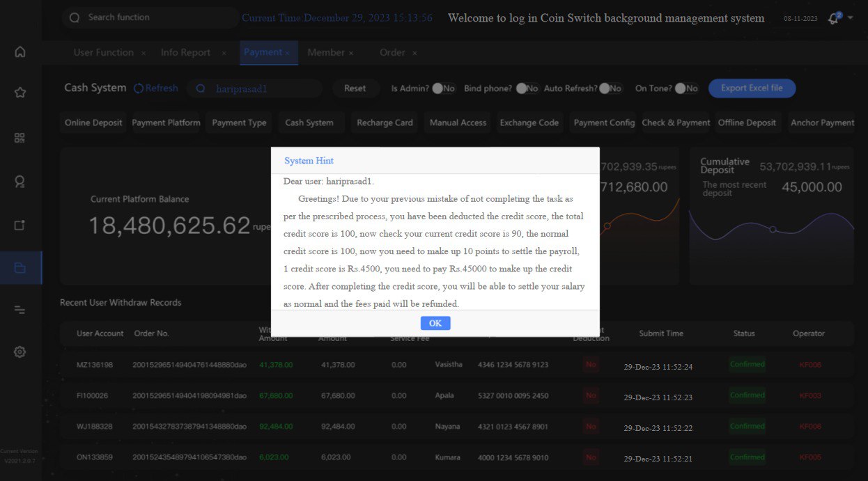Image resolution: width=868 pixels, height=481 pixels.
Task: Open the Check & Payment section
Action: pyautogui.click(x=676, y=123)
